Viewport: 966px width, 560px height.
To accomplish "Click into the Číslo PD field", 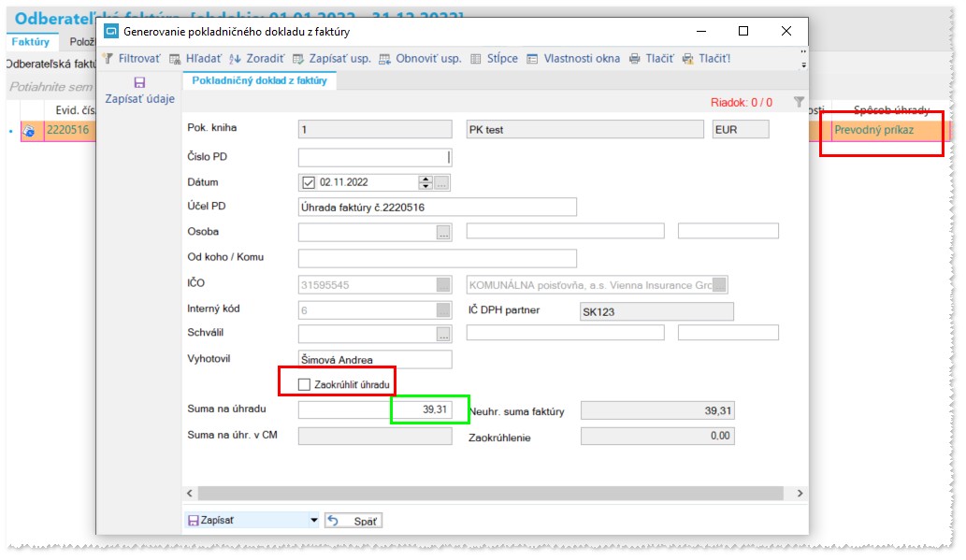I will coord(375,157).
